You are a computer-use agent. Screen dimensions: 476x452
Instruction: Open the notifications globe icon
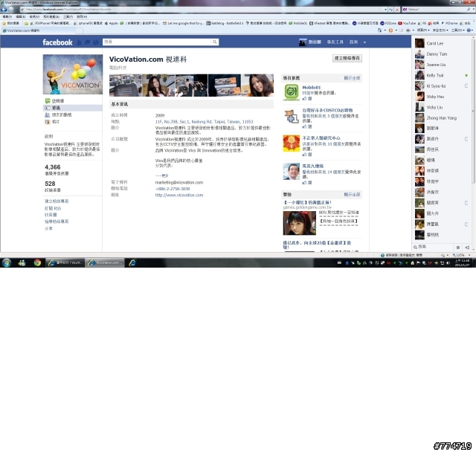tap(96, 42)
